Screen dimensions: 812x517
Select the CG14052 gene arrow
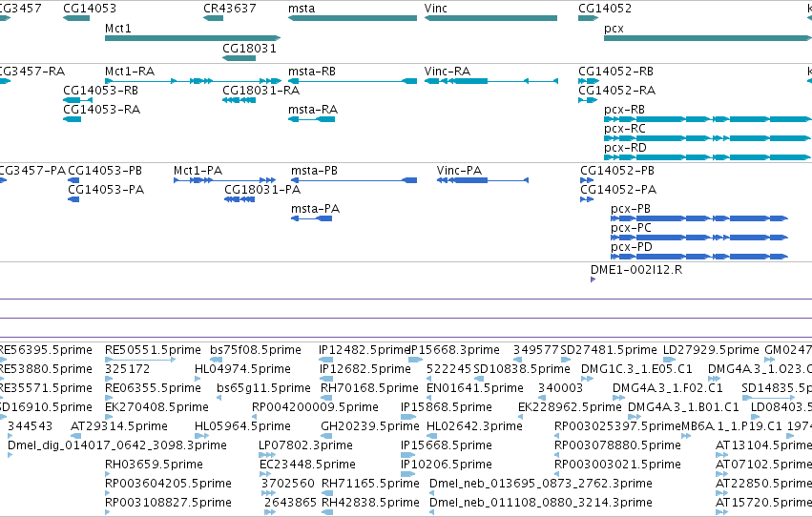589,18
